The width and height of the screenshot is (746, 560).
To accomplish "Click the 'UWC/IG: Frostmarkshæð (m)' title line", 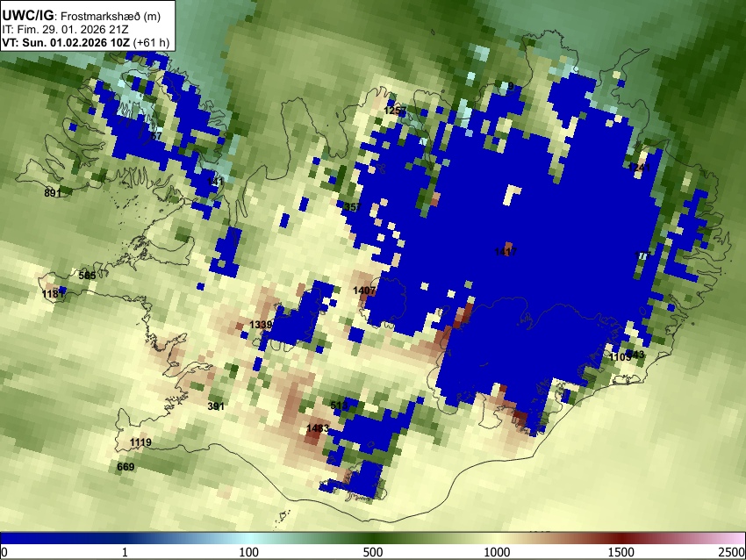I will tap(82, 16).
